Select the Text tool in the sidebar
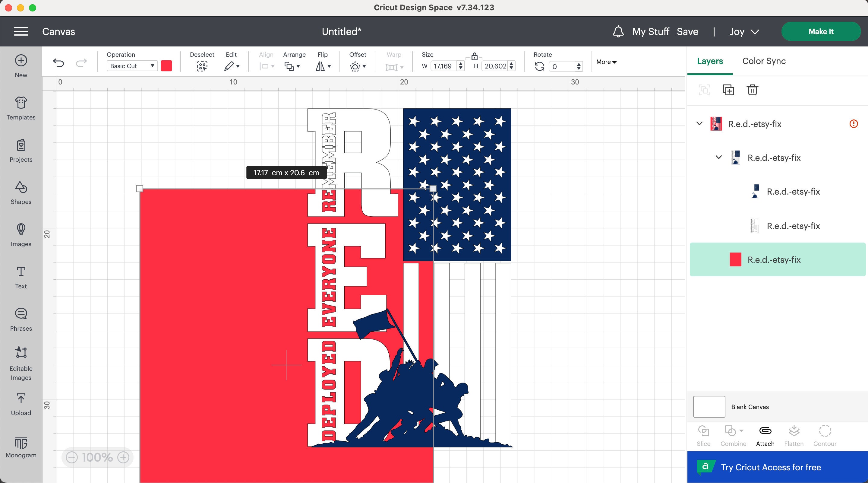The height and width of the screenshot is (483, 868). pyautogui.click(x=21, y=276)
